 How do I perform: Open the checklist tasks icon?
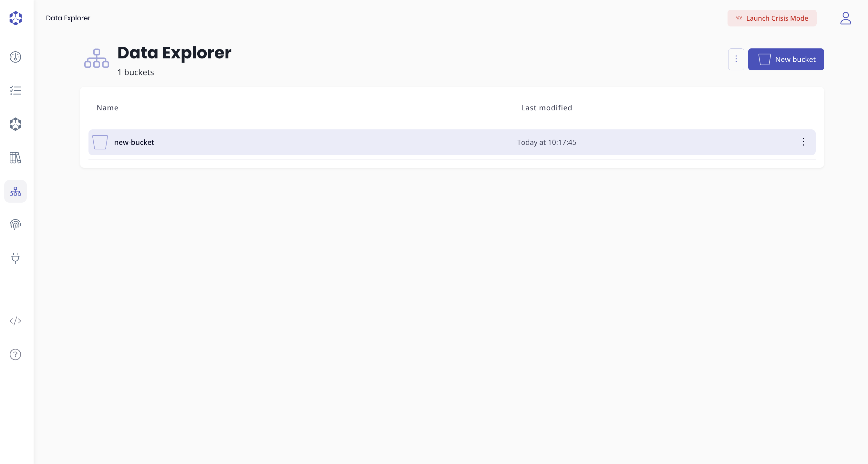pos(15,90)
